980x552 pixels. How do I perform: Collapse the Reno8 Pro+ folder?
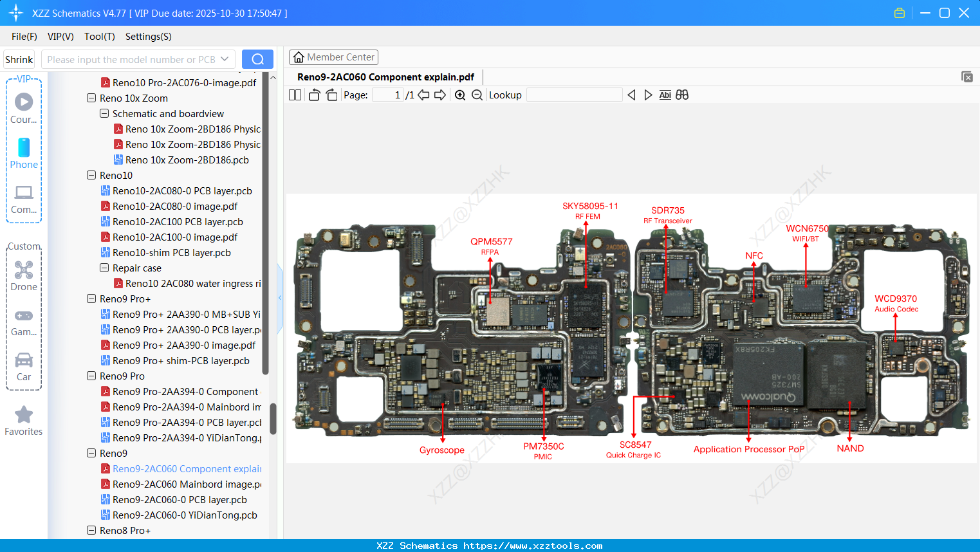click(91, 531)
